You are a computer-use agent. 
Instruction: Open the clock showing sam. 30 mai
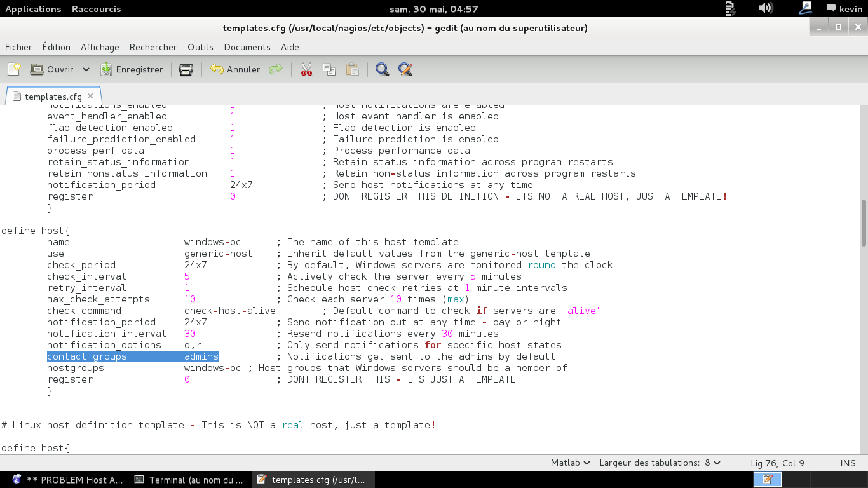tap(433, 9)
